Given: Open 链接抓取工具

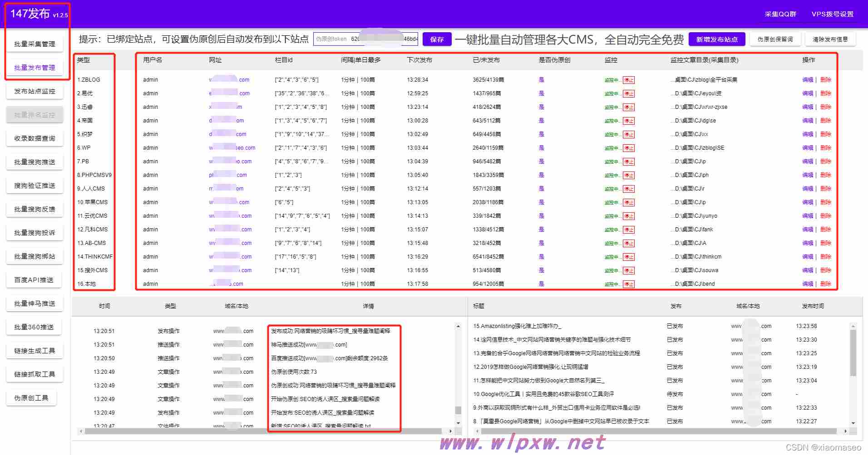Looking at the screenshot, I should point(35,374).
